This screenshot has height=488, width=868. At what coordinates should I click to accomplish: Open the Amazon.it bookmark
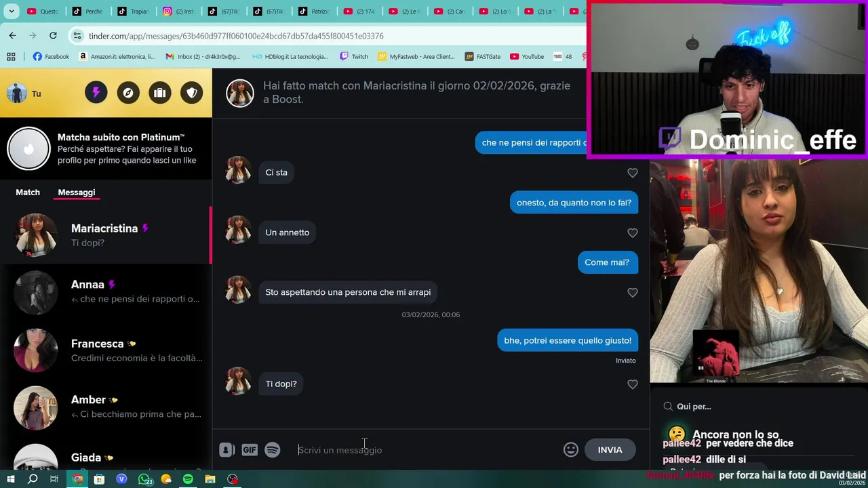pos(117,56)
